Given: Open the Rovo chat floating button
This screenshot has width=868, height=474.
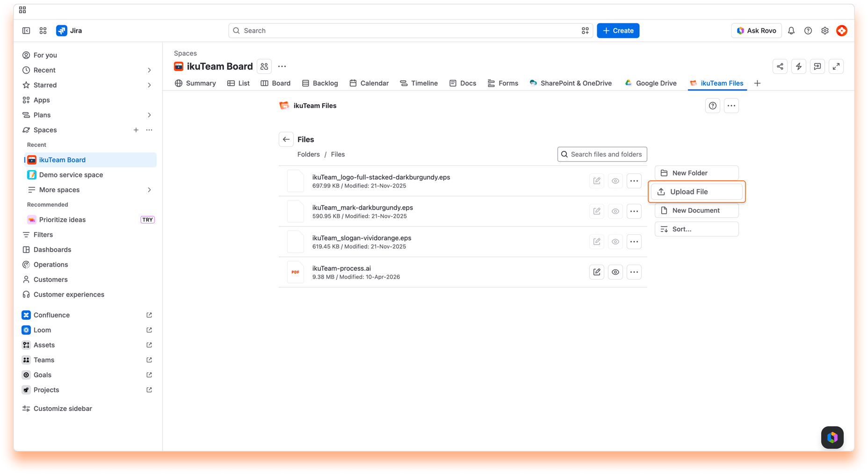Looking at the screenshot, I should point(832,438).
